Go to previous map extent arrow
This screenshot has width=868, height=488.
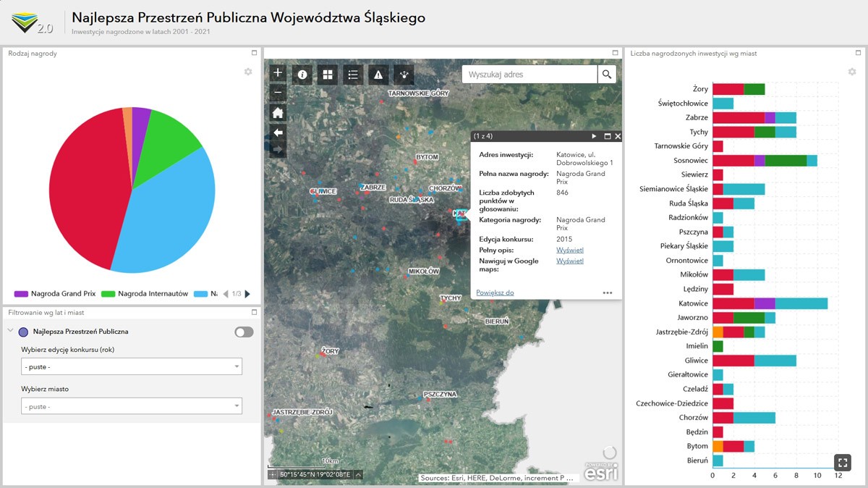pyautogui.click(x=278, y=132)
